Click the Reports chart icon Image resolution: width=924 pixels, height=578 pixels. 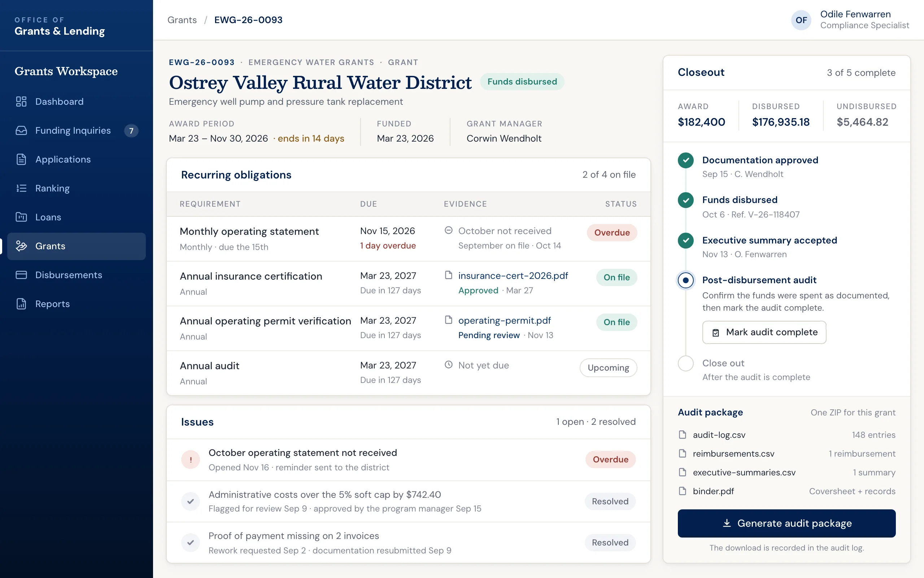tap(21, 304)
